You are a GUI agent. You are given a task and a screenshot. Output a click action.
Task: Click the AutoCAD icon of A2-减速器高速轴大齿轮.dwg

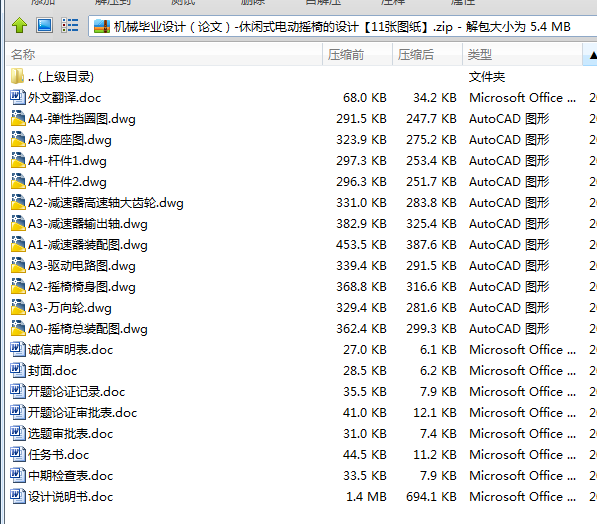tap(18, 202)
